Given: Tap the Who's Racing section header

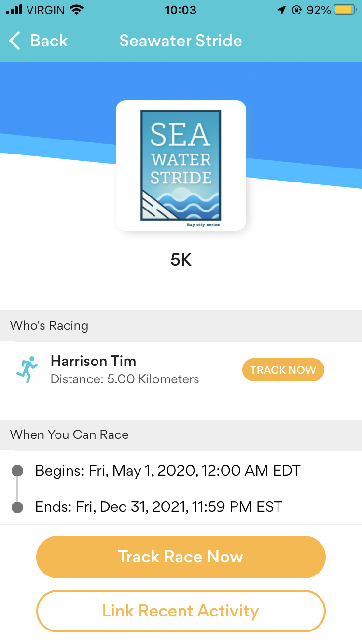Looking at the screenshot, I should point(49,326).
